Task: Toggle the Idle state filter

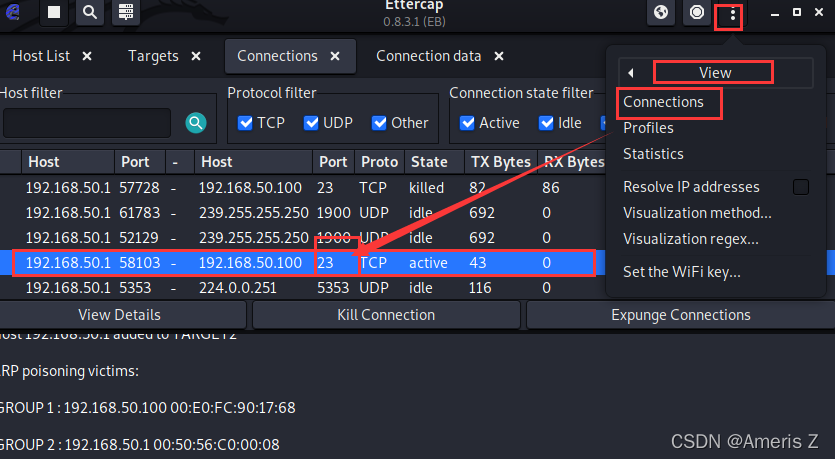Action: pyautogui.click(x=546, y=123)
